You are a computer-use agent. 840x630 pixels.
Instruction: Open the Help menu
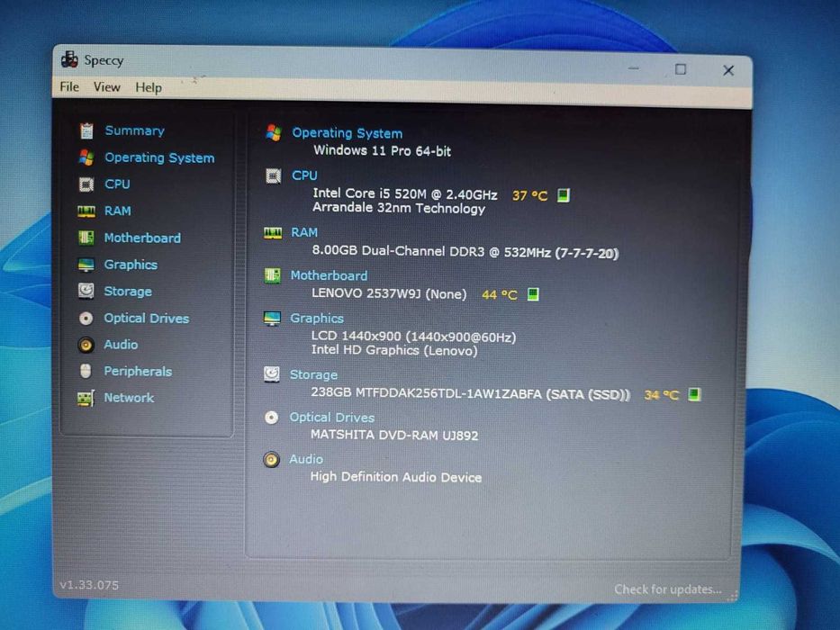coord(149,87)
